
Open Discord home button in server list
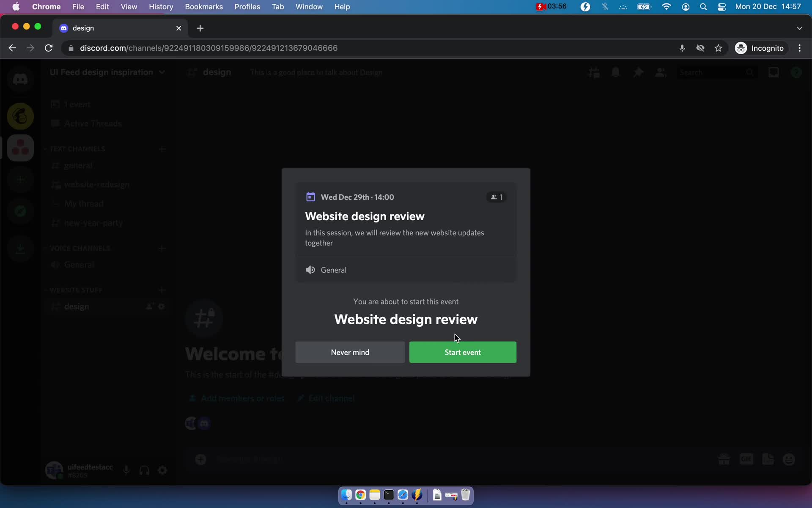click(x=20, y=79)
